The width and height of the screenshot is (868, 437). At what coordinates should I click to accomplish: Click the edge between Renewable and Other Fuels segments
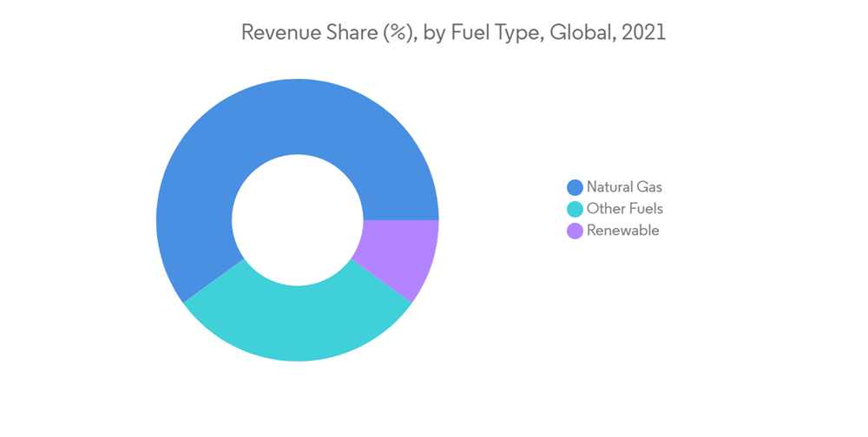point(382,280)
